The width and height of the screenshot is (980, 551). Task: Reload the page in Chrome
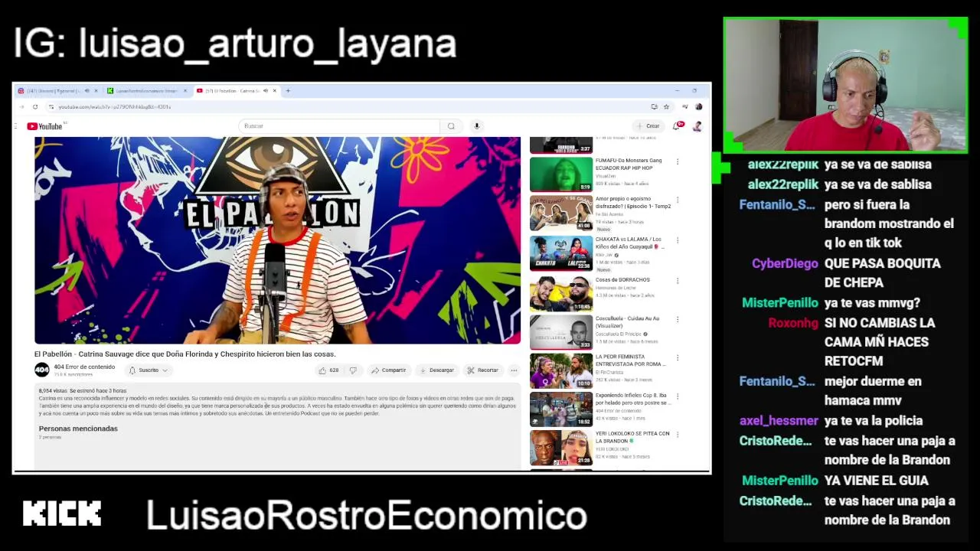coord(35,107)
